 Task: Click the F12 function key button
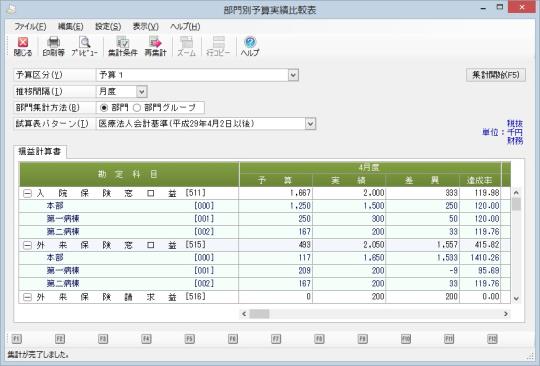(492, 339)
